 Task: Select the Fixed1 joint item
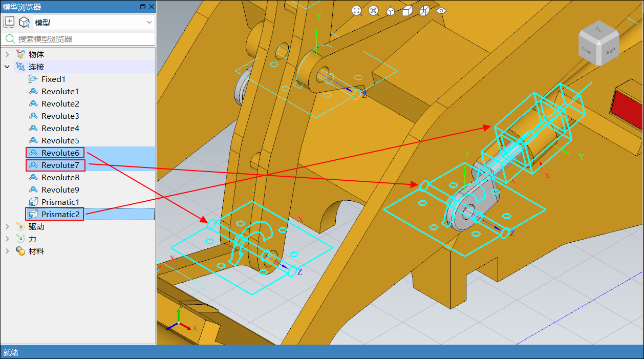pyautogui.click(x=53, y=79)
